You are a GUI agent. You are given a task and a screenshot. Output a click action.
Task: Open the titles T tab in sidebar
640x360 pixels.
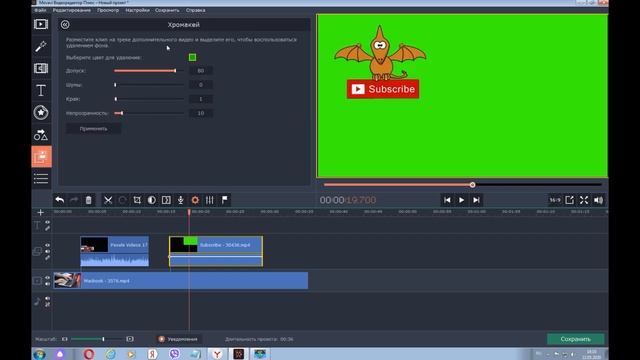pos(41,91)
